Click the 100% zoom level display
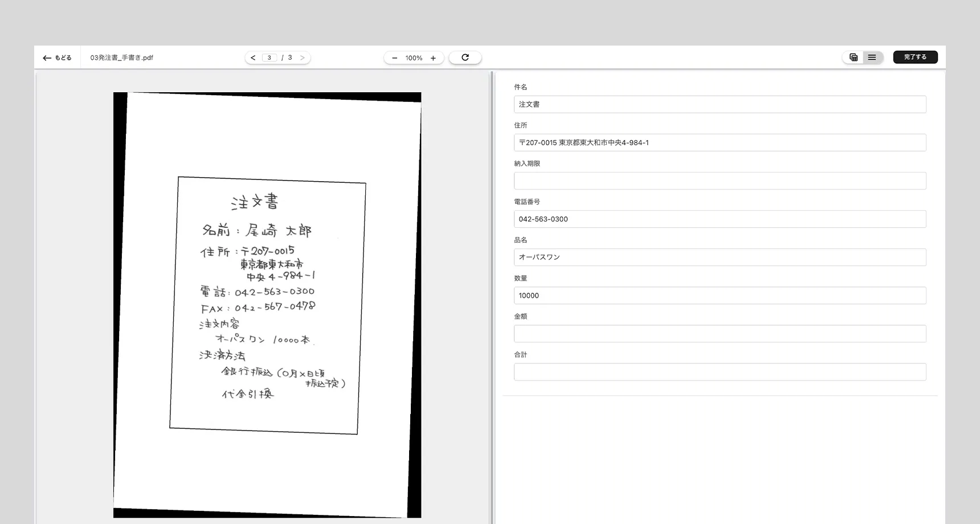Viewport: 980px width, 524px height. 414,58
